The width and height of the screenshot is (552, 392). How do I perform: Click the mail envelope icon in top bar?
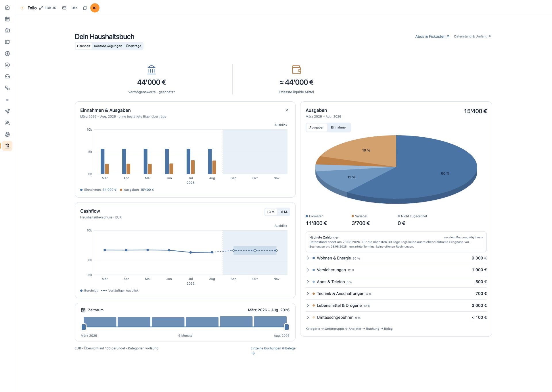pos(64,8)
